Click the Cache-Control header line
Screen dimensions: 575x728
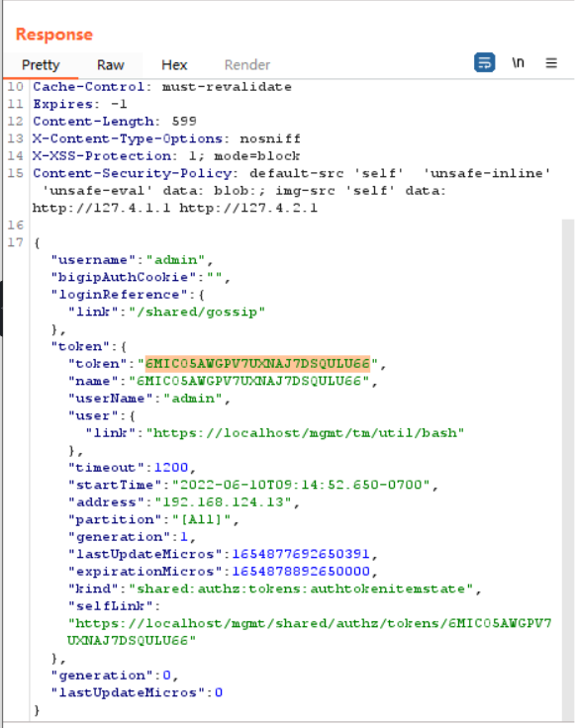coord(162,87)
